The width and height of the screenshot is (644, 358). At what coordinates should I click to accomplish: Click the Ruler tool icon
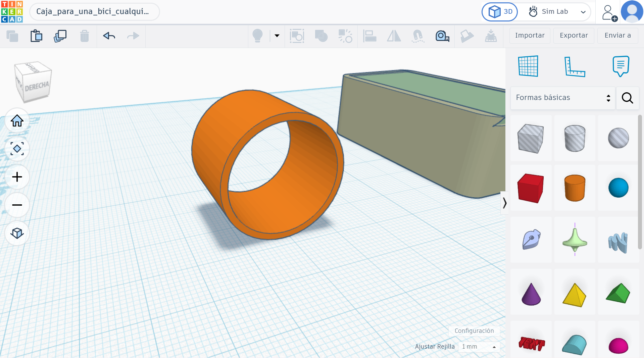(575, 66)
